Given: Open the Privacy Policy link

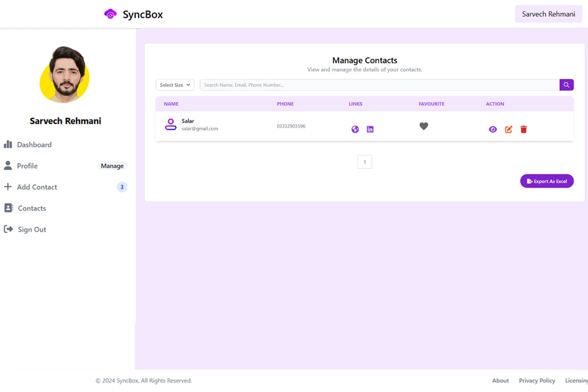Looking at the screenshot, I should pos(537,380).
